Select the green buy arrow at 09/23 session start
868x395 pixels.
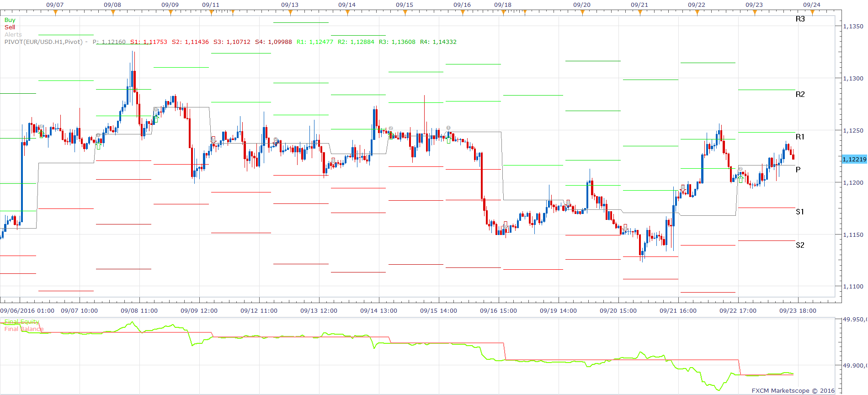[x=740, y=178]
